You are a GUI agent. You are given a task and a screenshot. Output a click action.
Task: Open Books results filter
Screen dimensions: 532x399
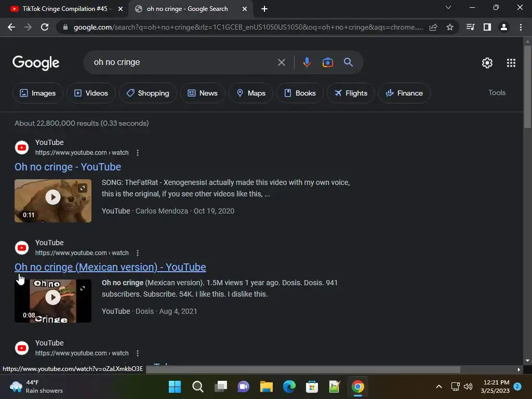[x=300, y=93]
